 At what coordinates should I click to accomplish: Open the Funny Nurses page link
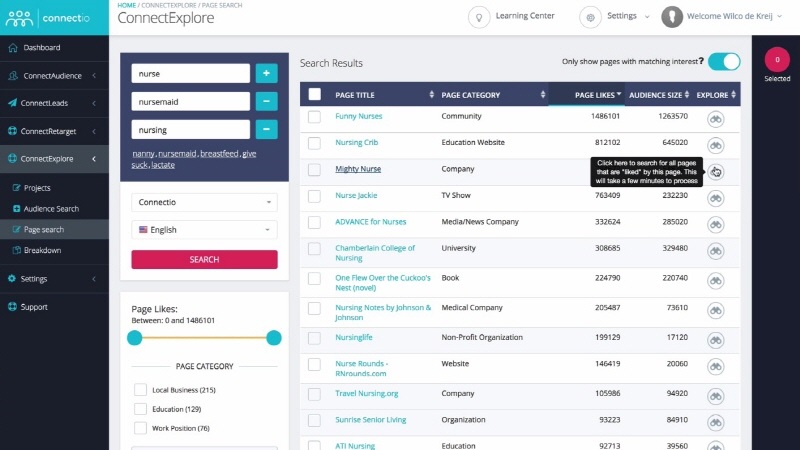pyautogui.click(x=359, y=116)
